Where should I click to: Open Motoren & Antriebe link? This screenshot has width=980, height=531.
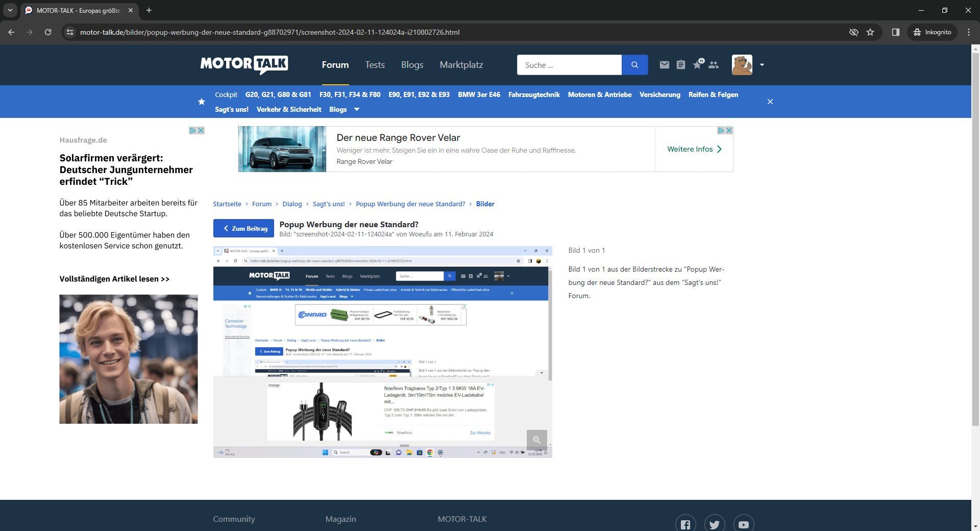pyautogui.click(x=600, y=94)
